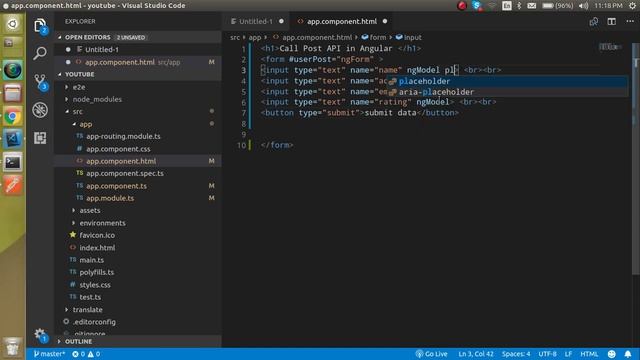This screenshot has width=640, height=360.
Task: Open the Trash from the dock
Action: click(x=13, y=348)
